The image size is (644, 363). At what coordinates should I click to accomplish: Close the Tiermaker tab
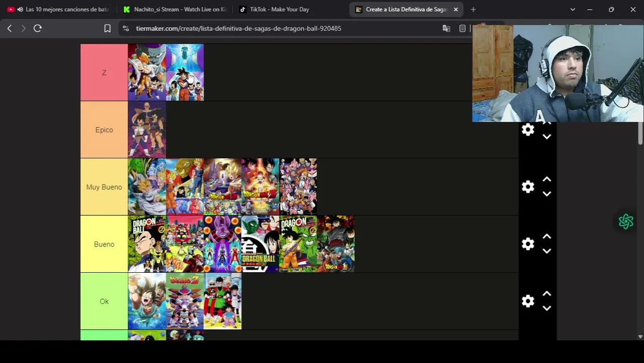point(456,10)
